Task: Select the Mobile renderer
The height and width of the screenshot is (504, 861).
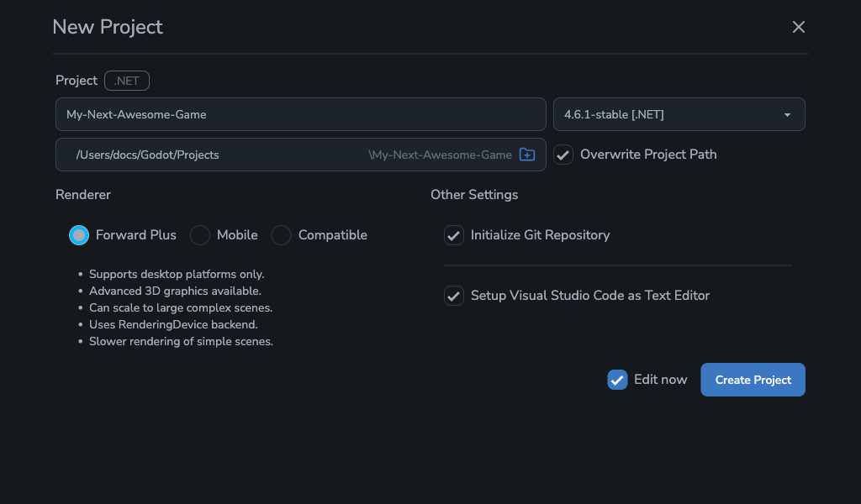Action: pyautogui.click(x=200, y=235)
